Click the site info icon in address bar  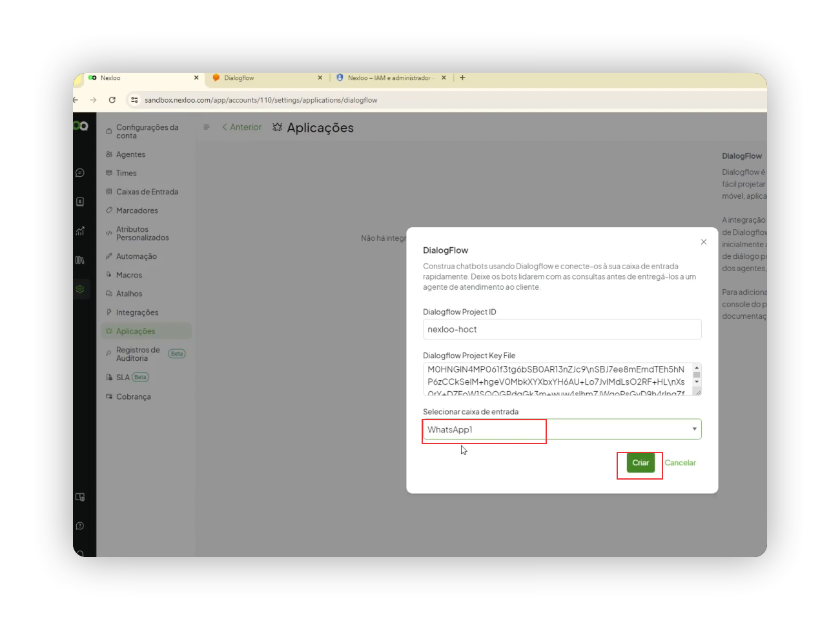[134, 100]
